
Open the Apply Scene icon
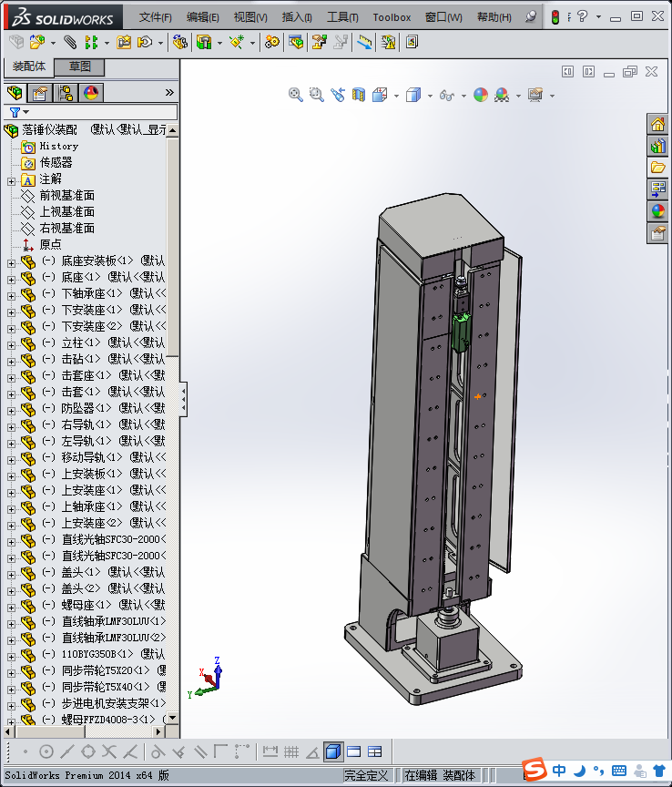tap(502, 95)
